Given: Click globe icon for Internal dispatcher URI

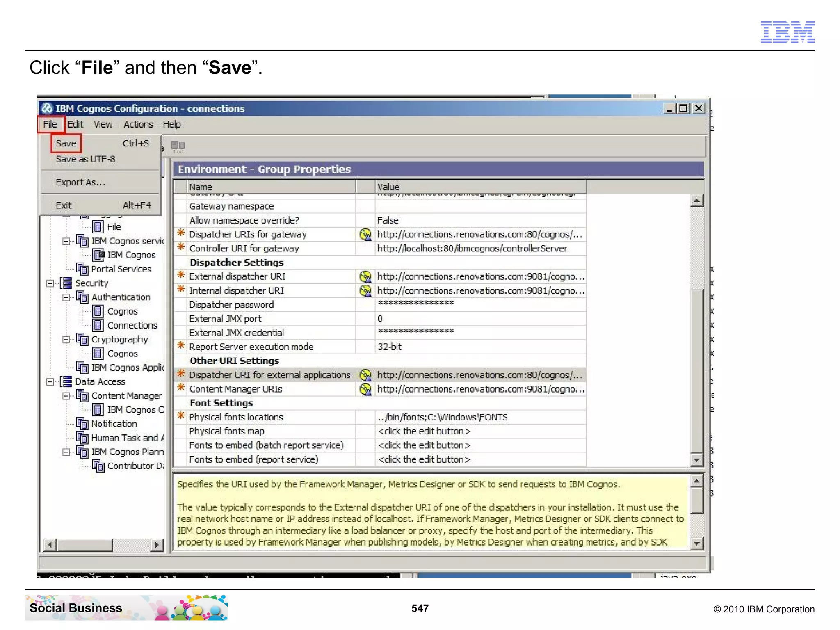Looking at the screenshot, I should tap(365, 291).
